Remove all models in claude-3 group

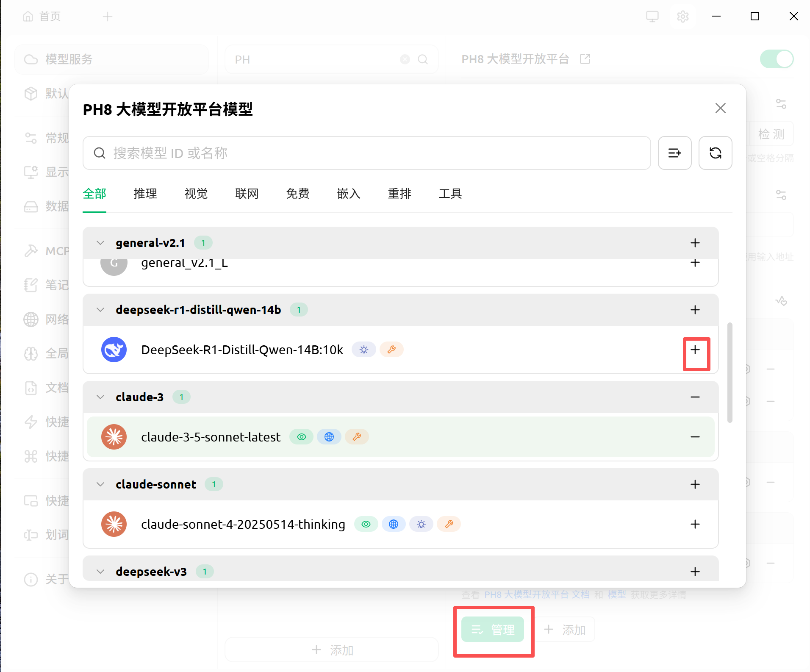coord(695,397)
